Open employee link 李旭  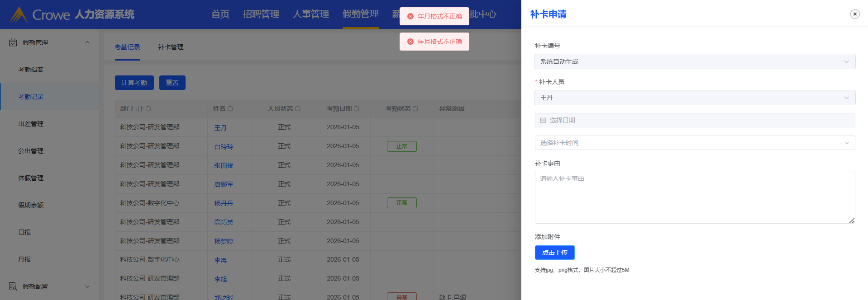click(220, 279)
